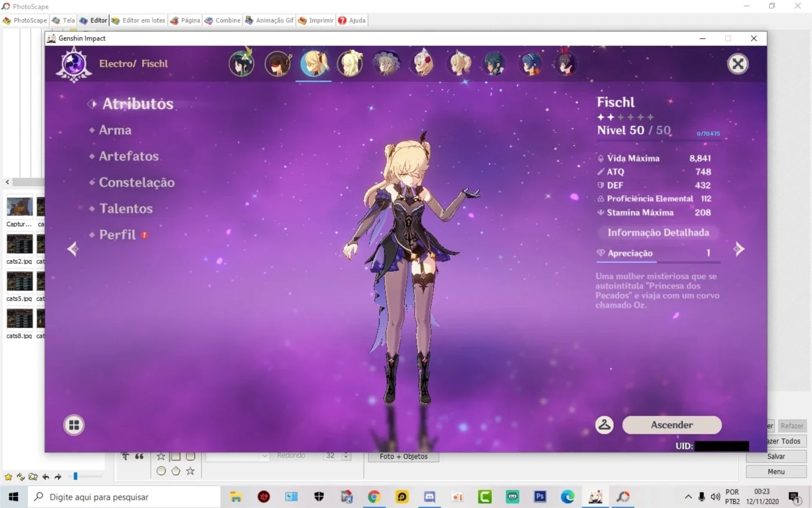
Task: Select Xingqiu dark blue hair portrait
Action: point(494,63)
